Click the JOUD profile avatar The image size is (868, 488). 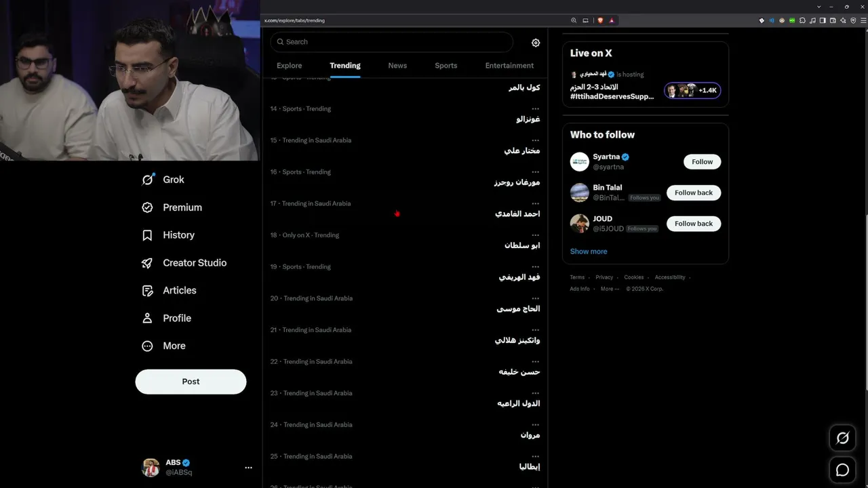tap(580, 224)
